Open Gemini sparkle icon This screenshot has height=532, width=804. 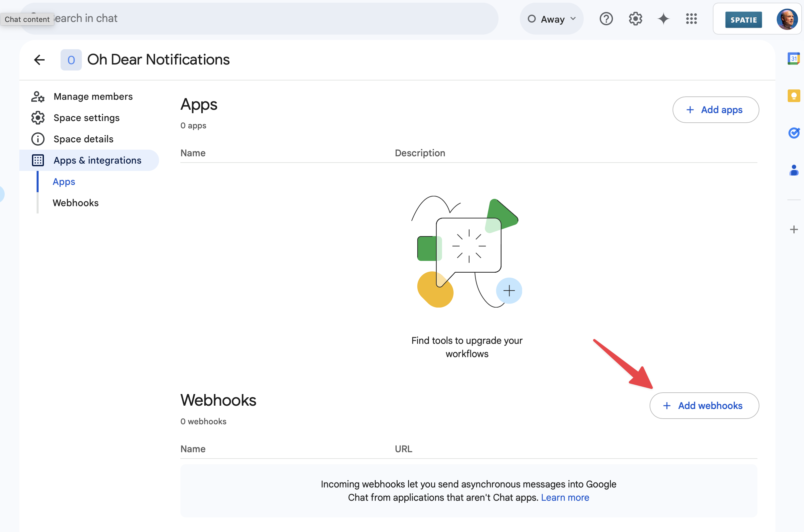tap(663, 19)
